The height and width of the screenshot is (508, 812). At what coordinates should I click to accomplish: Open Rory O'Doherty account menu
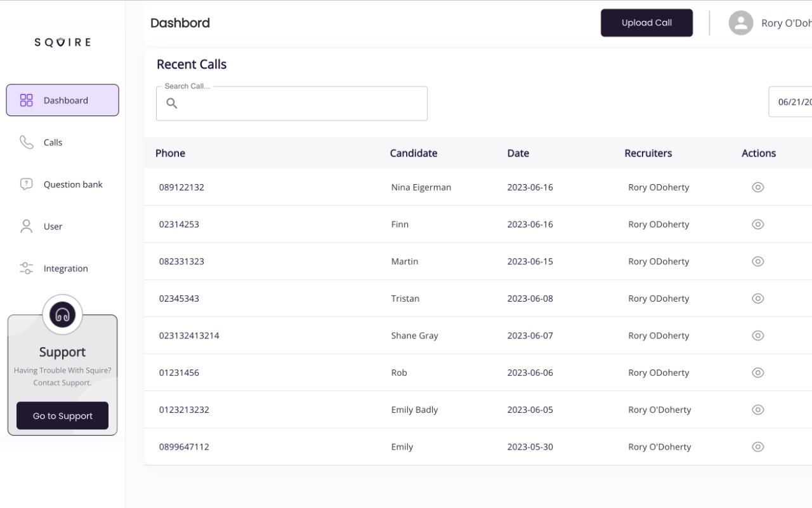[x=785, y=23]
